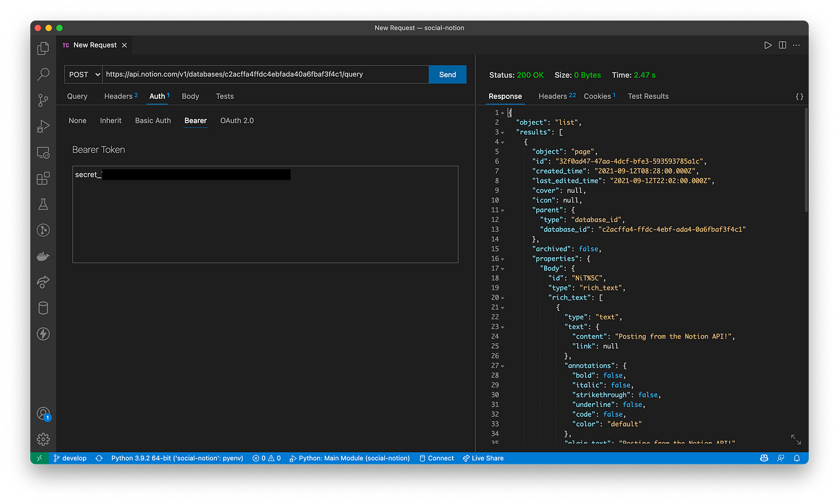Open the Thunder Client lightning icon

43,334
